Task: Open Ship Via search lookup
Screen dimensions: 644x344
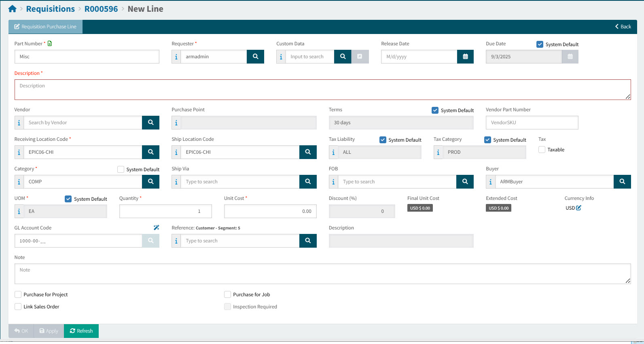Action: [x=308, y=182]
